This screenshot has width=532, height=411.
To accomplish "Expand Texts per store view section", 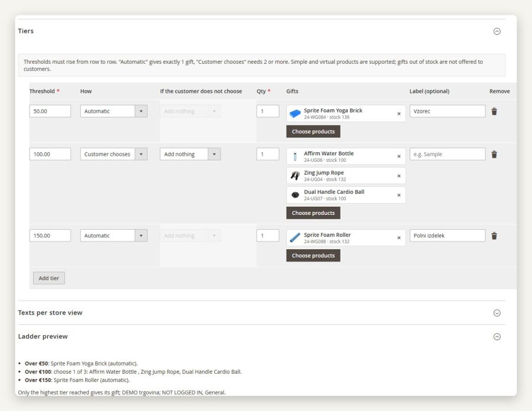I will pyautogui.click(x=497, y=313).
